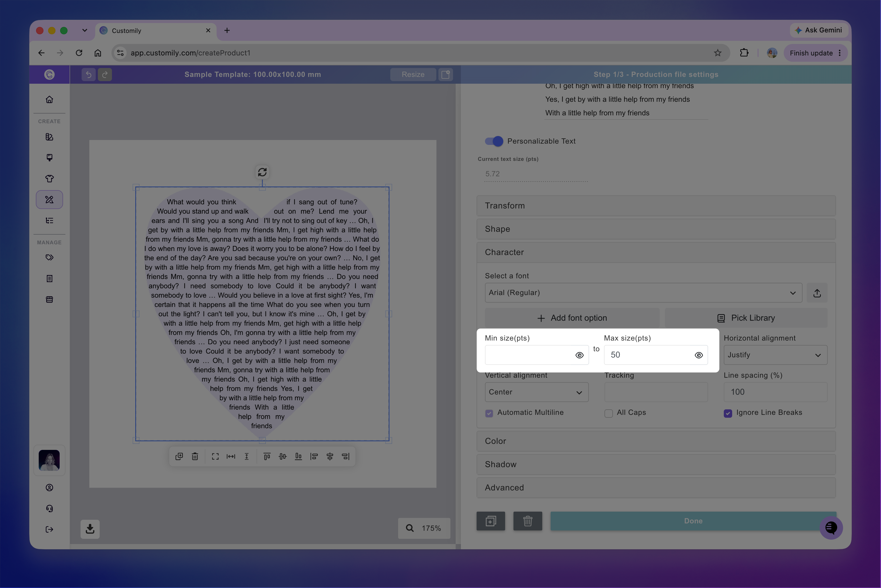Open the headset support icon
Viewport: 881px width, 588px height.
49,508
